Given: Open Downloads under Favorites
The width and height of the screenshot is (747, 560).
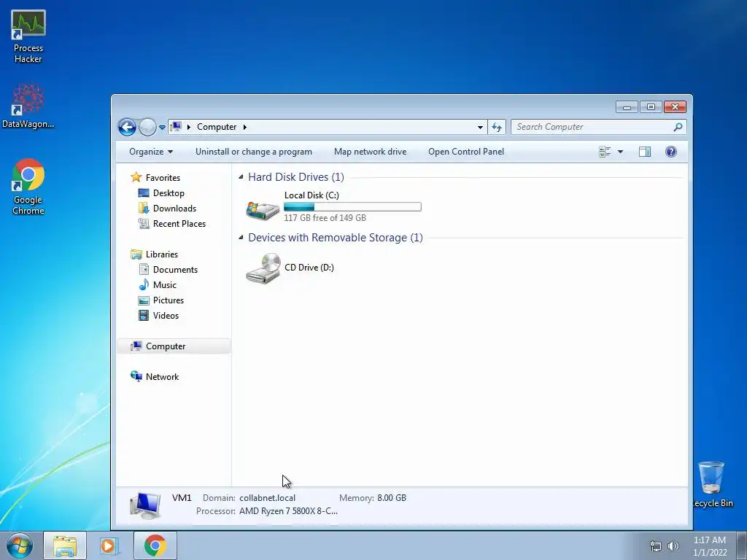Looking at the screenshot, I should pyautogui.click(x=174, y=208).
